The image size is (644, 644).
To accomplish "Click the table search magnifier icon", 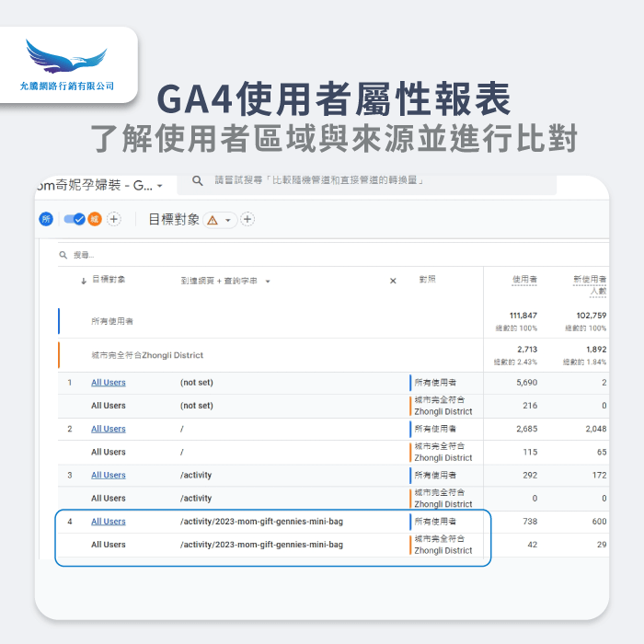I will [63, 255].
